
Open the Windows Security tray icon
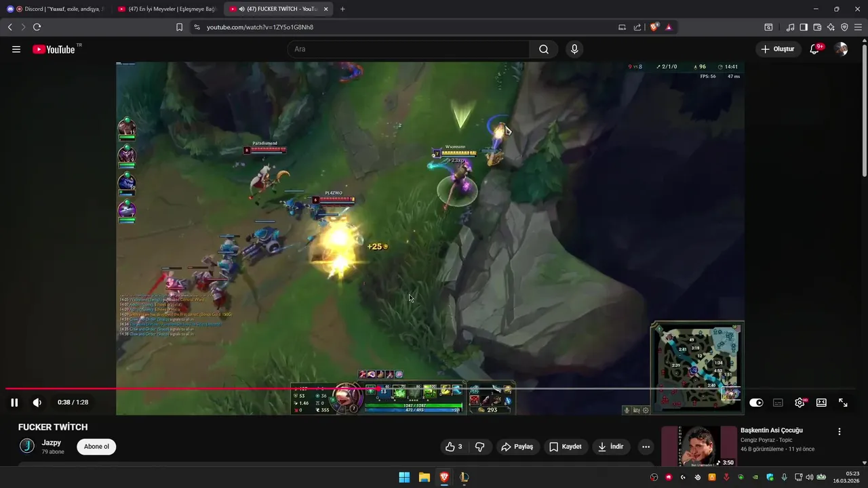[x=770, y=477]
